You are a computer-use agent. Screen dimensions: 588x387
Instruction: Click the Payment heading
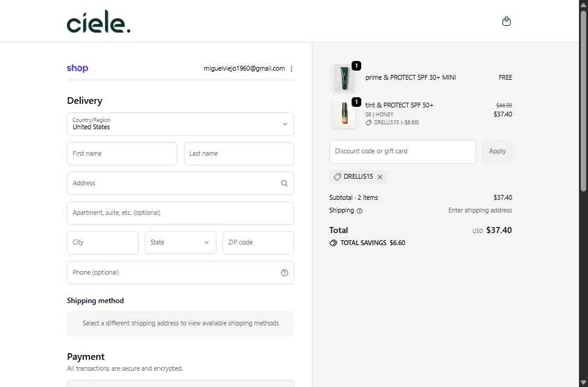[x=86, y=357]
